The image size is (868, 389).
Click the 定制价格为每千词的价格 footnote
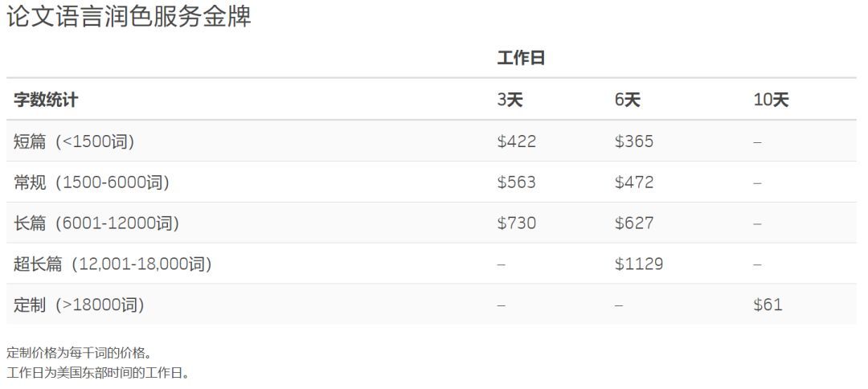pyautogui.click(x=79, y=353)
